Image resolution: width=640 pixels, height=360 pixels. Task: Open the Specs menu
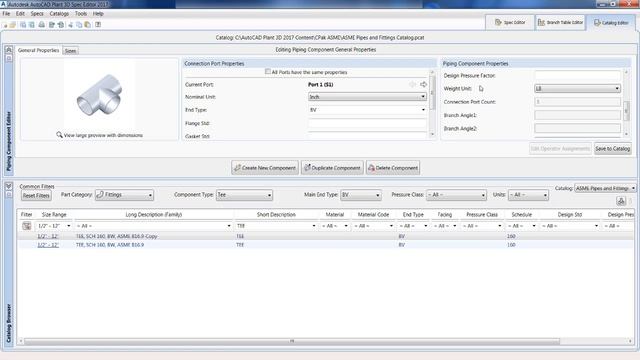37,13
